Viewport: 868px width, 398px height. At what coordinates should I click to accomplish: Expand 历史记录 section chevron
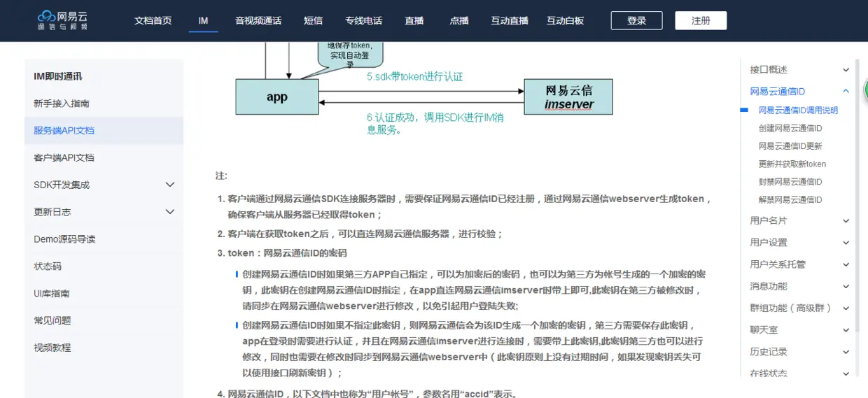(x=846, y=352)
